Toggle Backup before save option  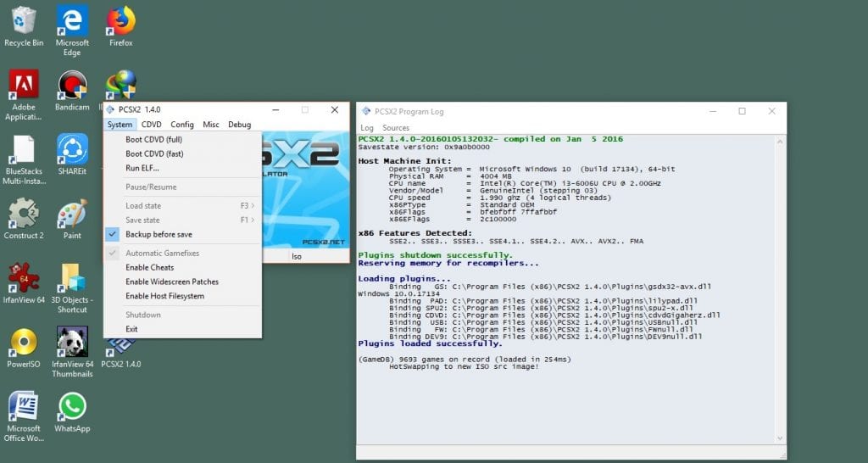click(182, 234)
